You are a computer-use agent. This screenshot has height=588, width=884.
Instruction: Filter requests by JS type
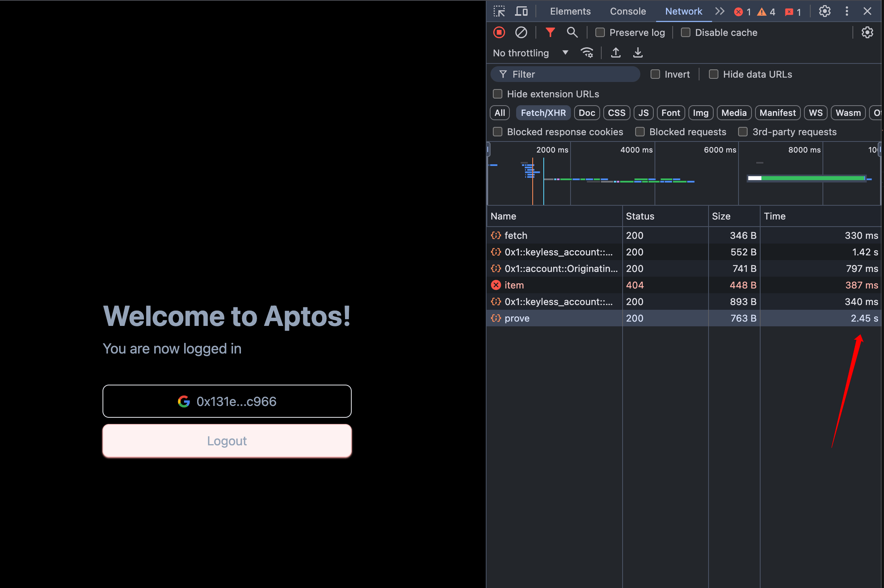tap(643, 113)
